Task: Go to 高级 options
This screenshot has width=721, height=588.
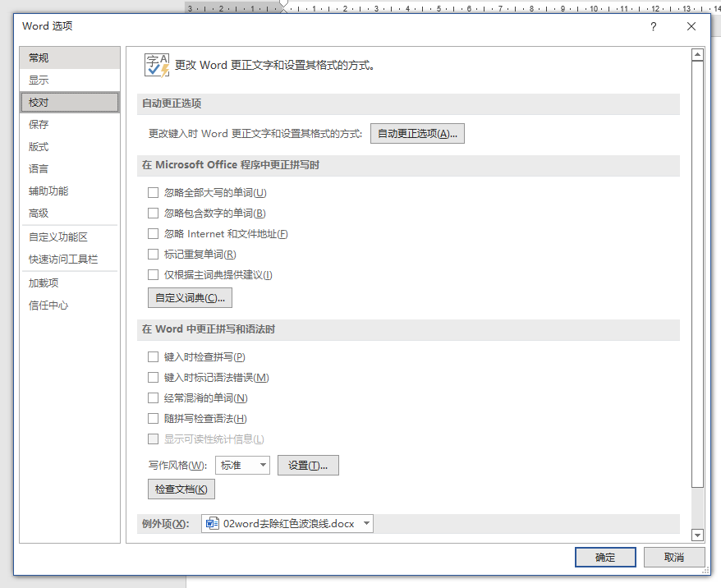Action: pyautogui.click(x=70, y=214)
